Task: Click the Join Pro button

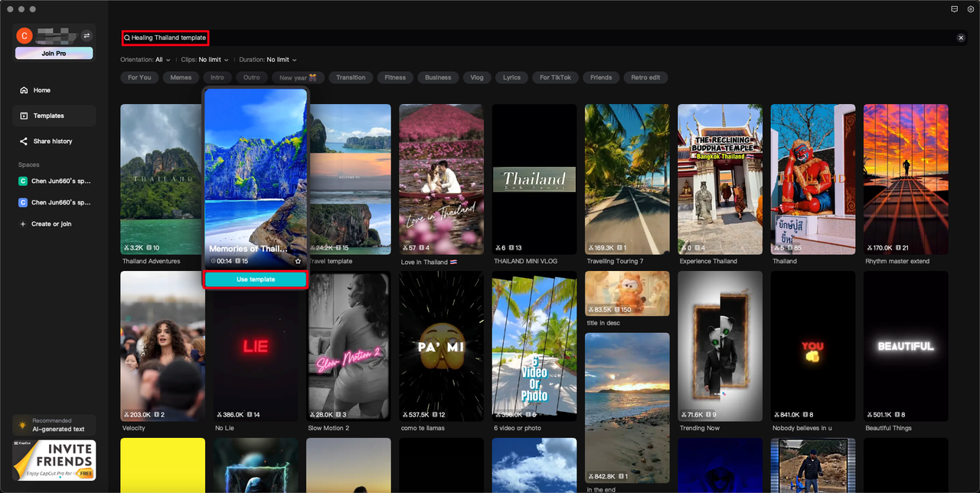Action: click(x=54, y=54)
